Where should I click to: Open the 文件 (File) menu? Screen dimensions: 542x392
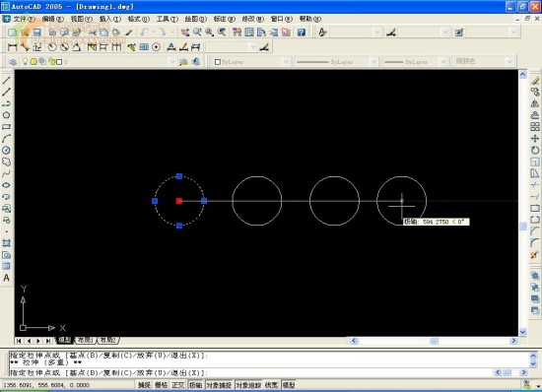24,19
